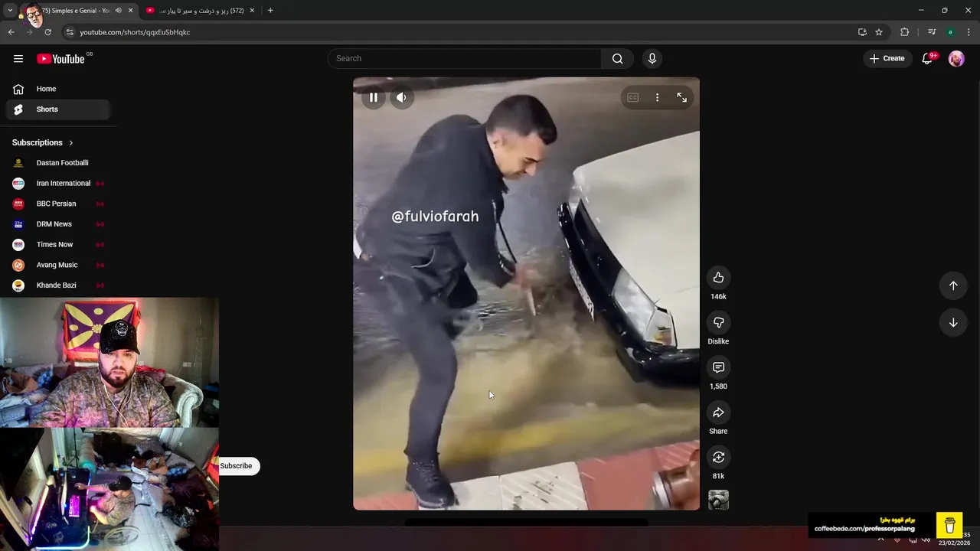980x551 pixels.
Task: Open the YouTube guide hamburger menu
Action: [x=18, y=58]
